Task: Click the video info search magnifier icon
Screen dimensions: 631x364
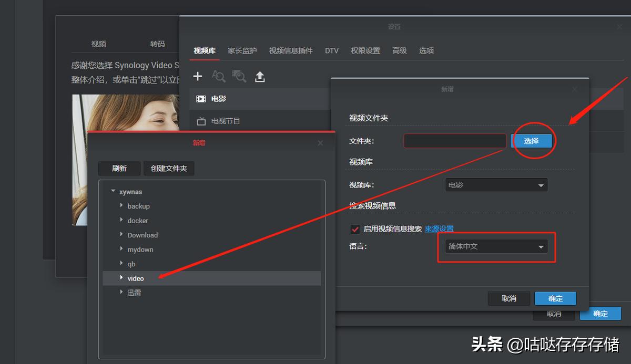Action: 218,76
